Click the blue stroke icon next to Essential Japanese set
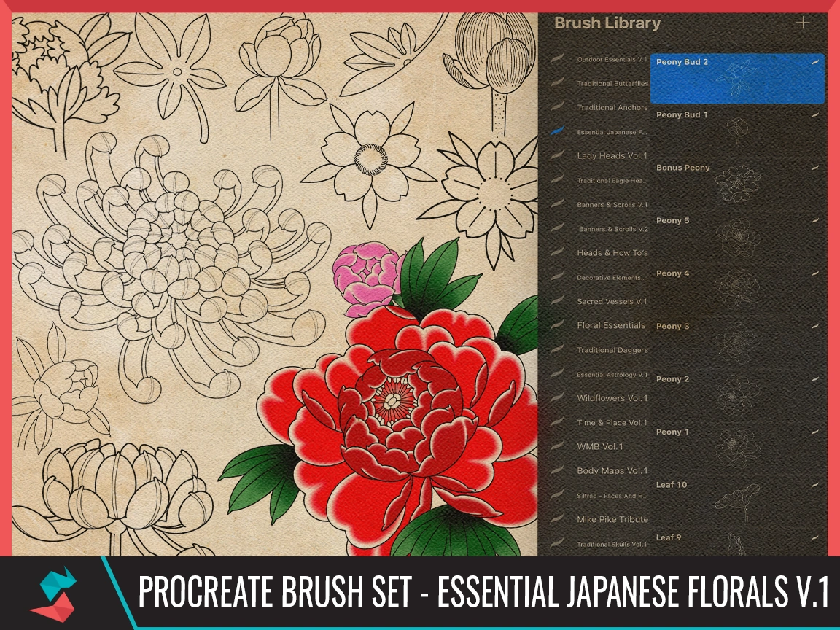The image size is (840, 630). point(559,131)
